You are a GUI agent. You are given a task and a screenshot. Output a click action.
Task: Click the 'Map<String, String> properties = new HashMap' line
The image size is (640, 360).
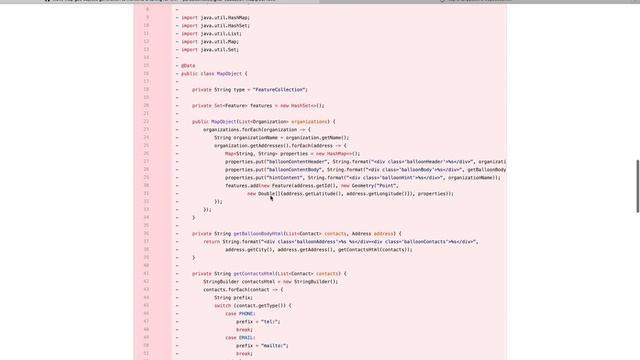click(x=292, y=154)
